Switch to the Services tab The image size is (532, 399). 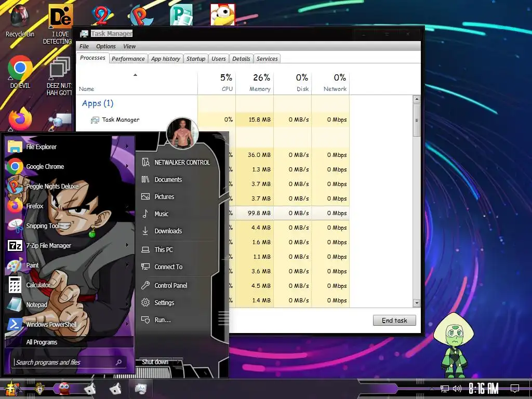(267, 59)
